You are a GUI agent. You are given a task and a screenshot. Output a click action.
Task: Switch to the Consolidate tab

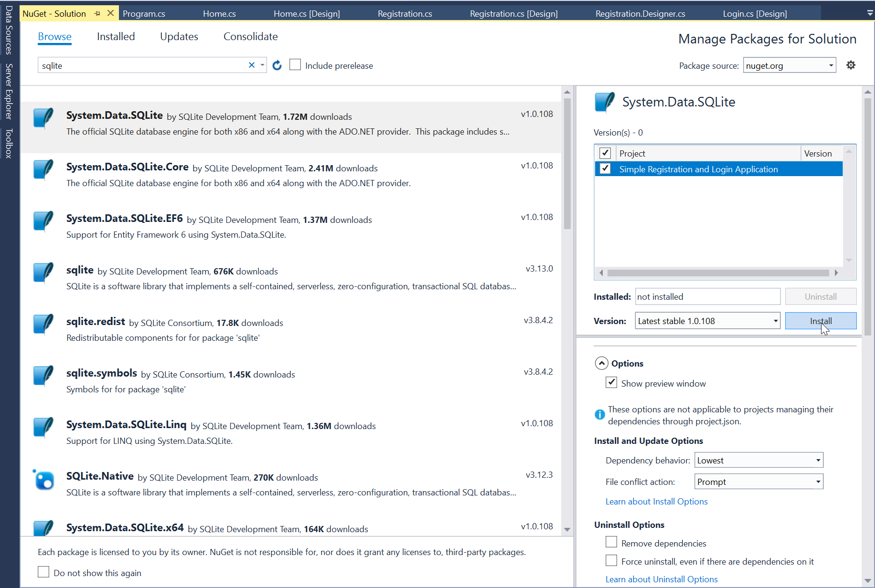click(x=251, y=36)
